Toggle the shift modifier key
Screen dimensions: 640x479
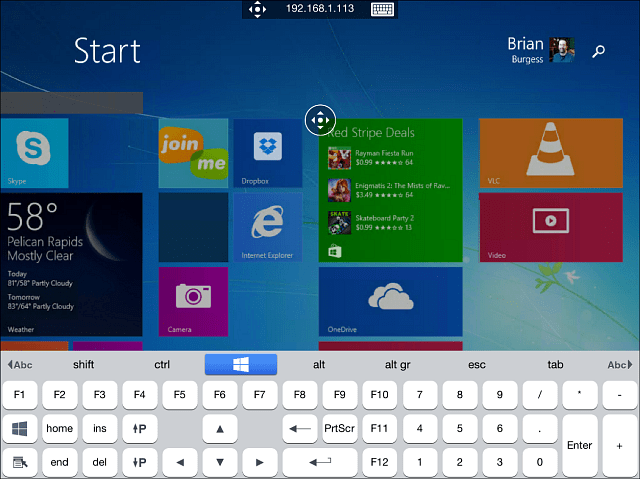(x=84, y=364)
